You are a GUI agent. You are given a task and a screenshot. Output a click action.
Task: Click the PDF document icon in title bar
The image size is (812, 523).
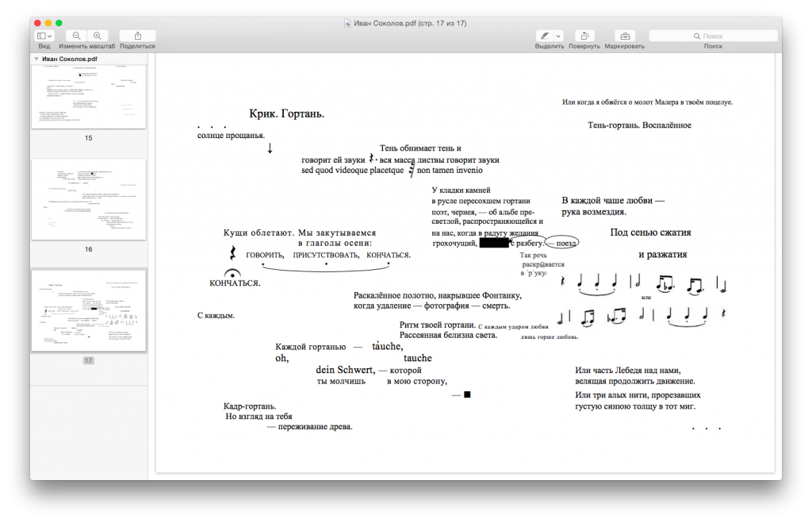(x=349, y=23)
